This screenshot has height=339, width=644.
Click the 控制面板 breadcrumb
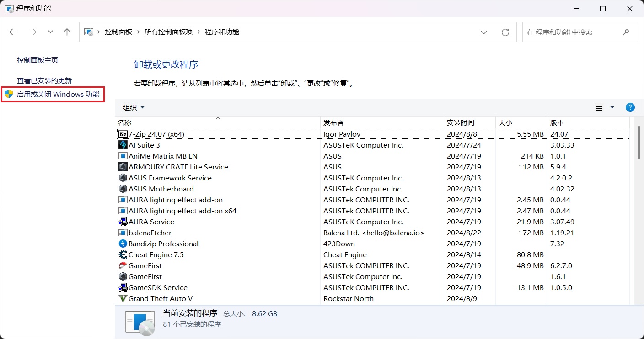coord(118,32)
